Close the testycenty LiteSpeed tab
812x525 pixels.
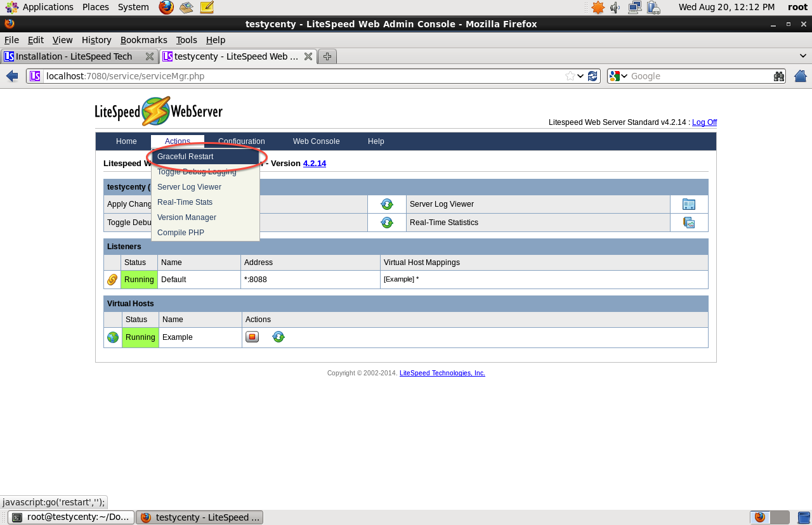308,56
